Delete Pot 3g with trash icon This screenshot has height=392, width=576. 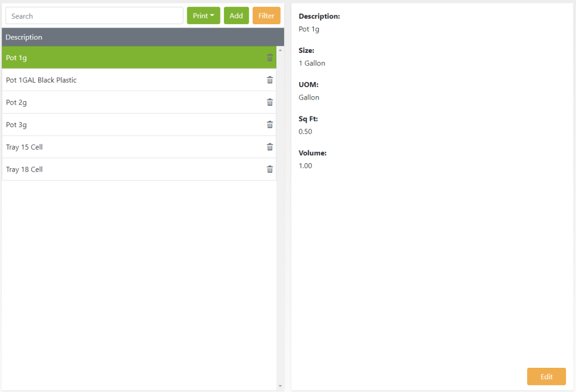(269, 125)
